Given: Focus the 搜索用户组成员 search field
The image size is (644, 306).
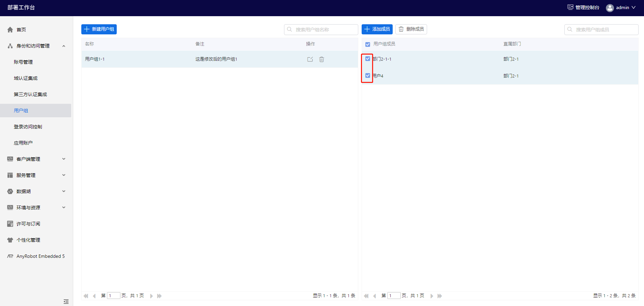Looking at the screenshot, I should (601, 29).
